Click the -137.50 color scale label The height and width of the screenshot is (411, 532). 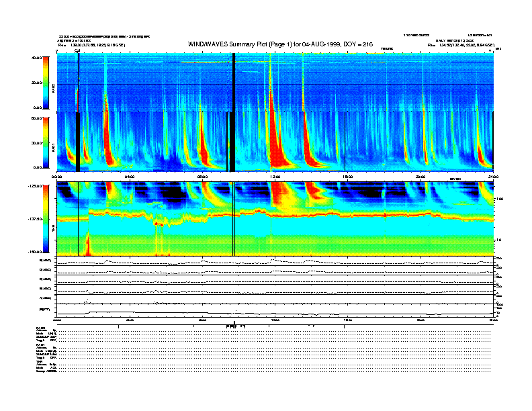click(x=35, y=219)
